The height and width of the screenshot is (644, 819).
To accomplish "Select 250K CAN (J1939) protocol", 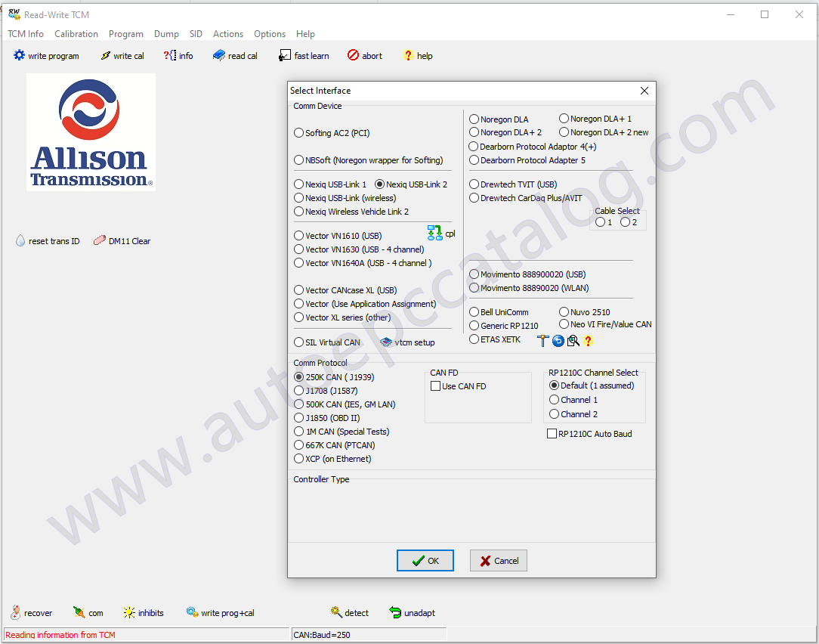I will [298, 376].
